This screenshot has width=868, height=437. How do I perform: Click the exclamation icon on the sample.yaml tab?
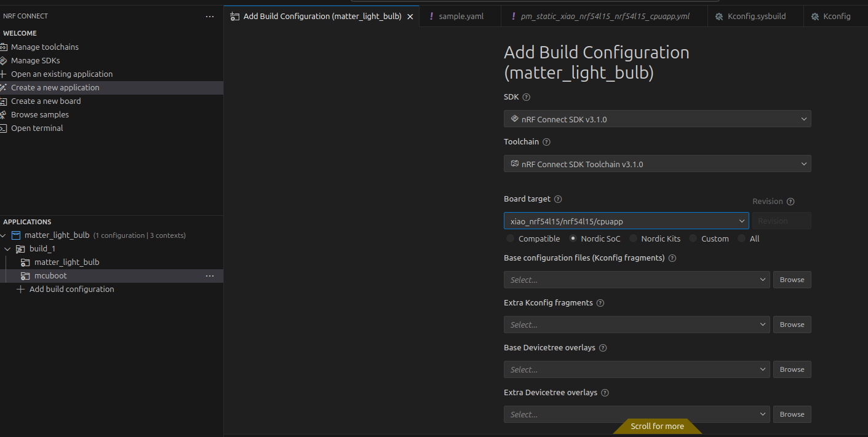pos(431,17)
